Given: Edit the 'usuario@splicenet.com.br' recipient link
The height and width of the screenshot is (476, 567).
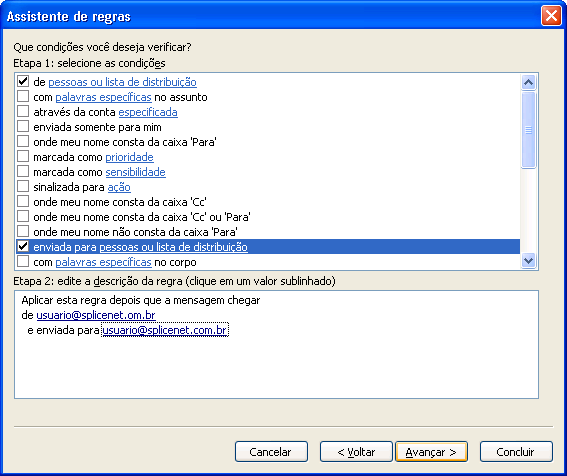Looking at the screenshot, I should (165, 330).
